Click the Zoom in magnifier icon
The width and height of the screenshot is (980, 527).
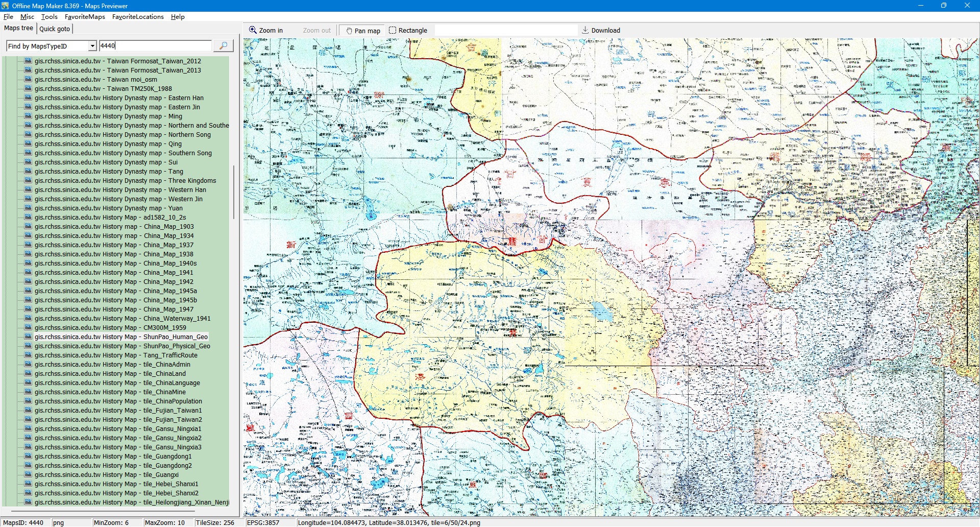click(253, 30)
